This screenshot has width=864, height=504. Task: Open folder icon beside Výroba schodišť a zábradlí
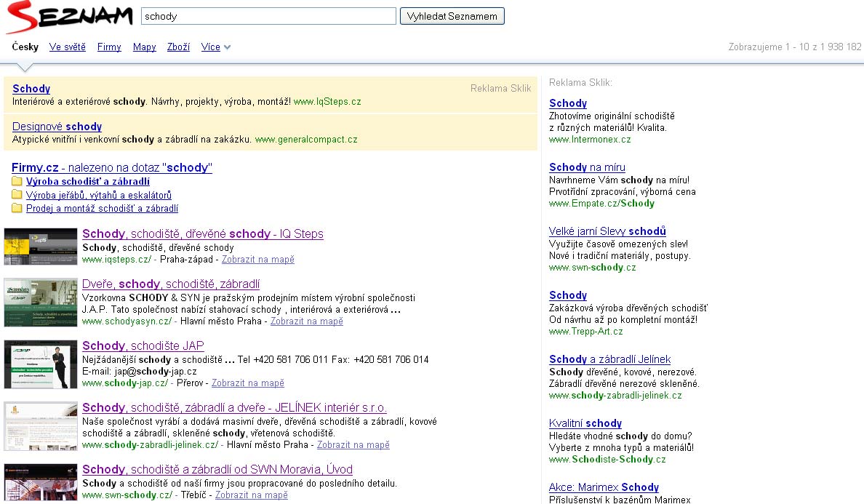point(17,181)
